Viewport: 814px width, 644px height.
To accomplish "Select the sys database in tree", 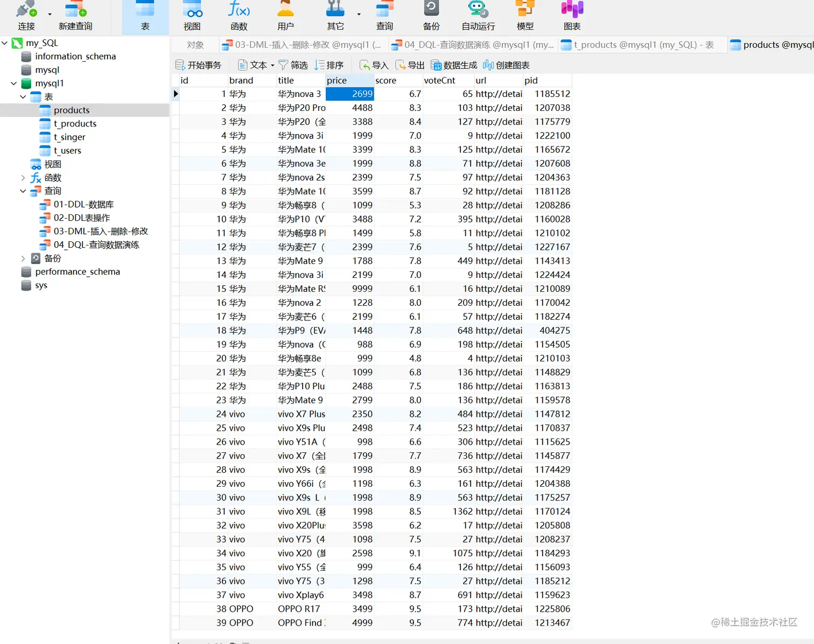I will (41, 285).
